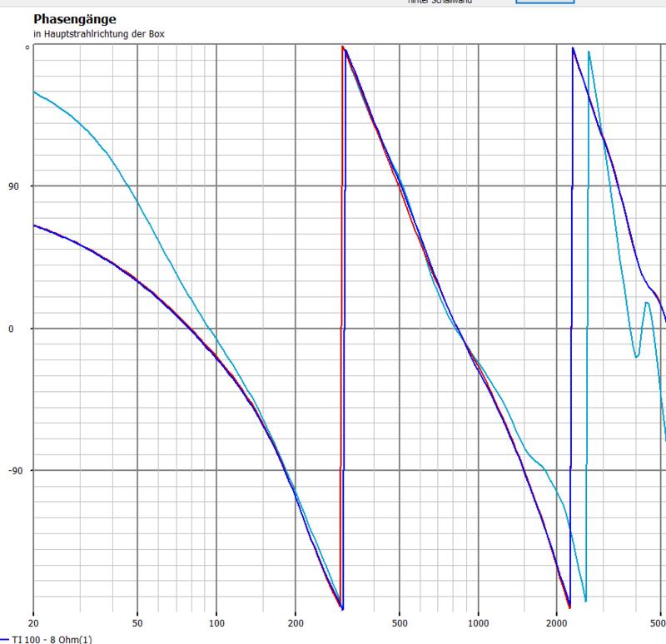Screen dimensions: 666x644
Task: Click the 20 label on the frequency axis
Action: tap(33, 623)
